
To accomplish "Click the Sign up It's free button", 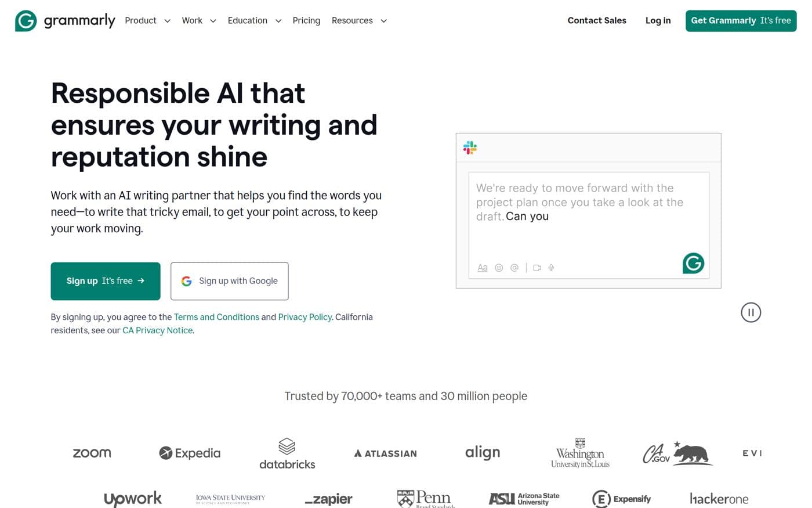I will pos(105,281).
